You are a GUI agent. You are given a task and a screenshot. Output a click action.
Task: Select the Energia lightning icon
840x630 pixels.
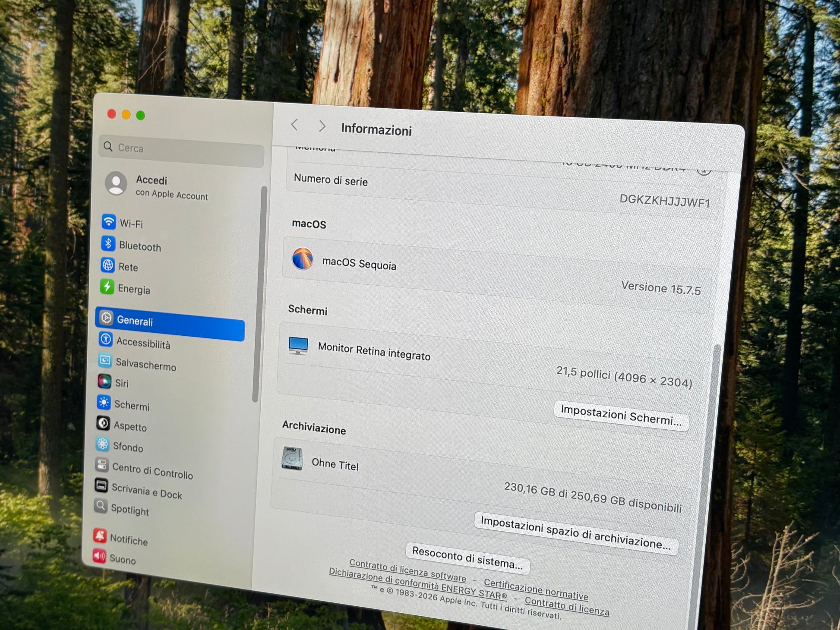pyautogui.click(x=107, y=287)
